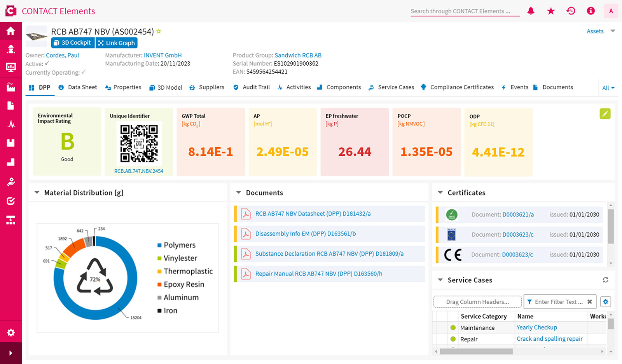Screen dimensions: 622x364
Task: Click the CONTACT Elements search field
Action: point(465,11)
